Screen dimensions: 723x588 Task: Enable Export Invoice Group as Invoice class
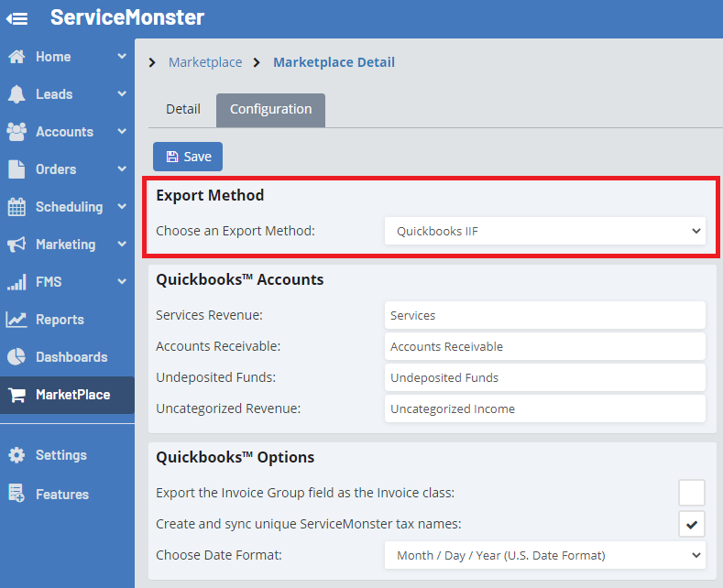click(691, 493)
